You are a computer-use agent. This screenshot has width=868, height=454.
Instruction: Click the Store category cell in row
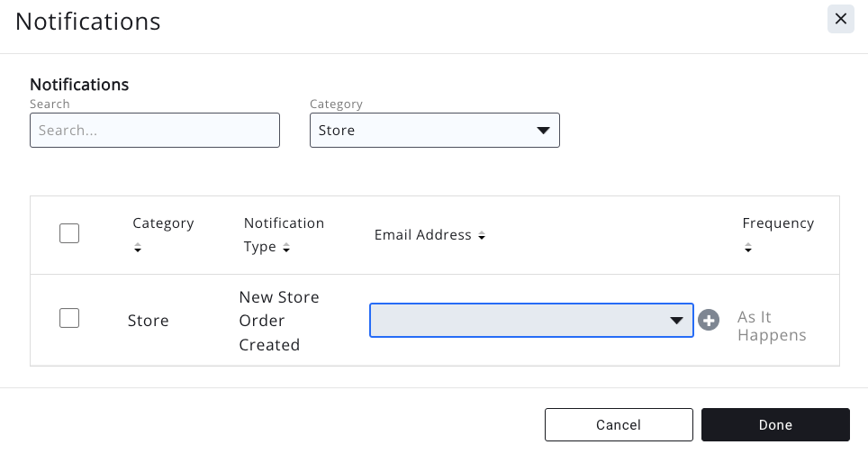point(148,321)
